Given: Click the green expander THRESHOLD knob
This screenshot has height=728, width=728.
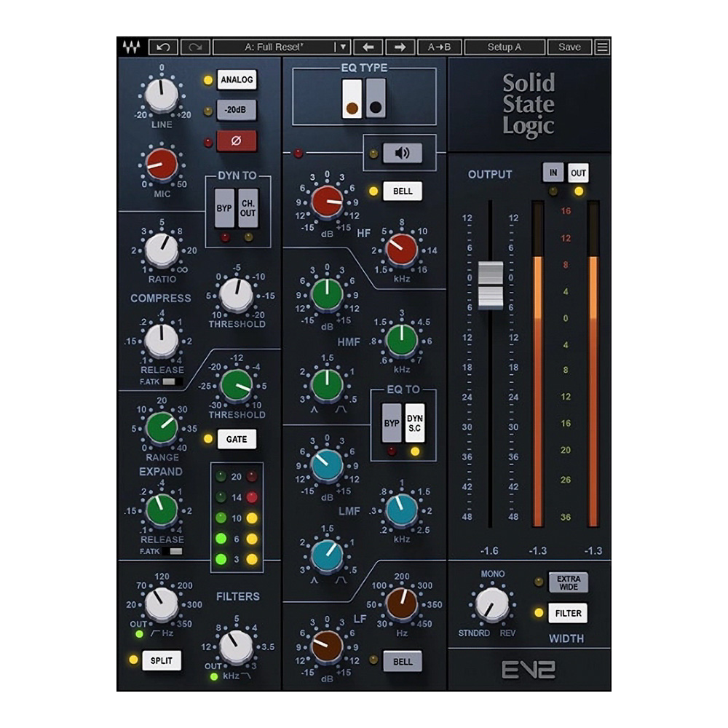Looking at the screenshot, I should click(x=237, y=385).
